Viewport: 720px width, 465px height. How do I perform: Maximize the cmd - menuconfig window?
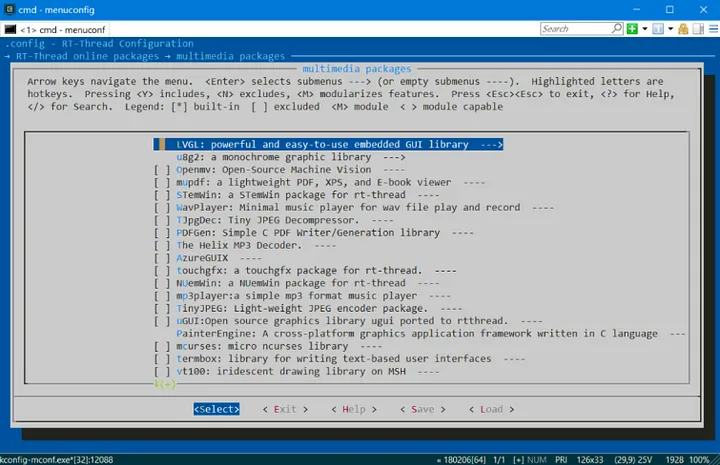pyautogui.click(x=670, y=9)
